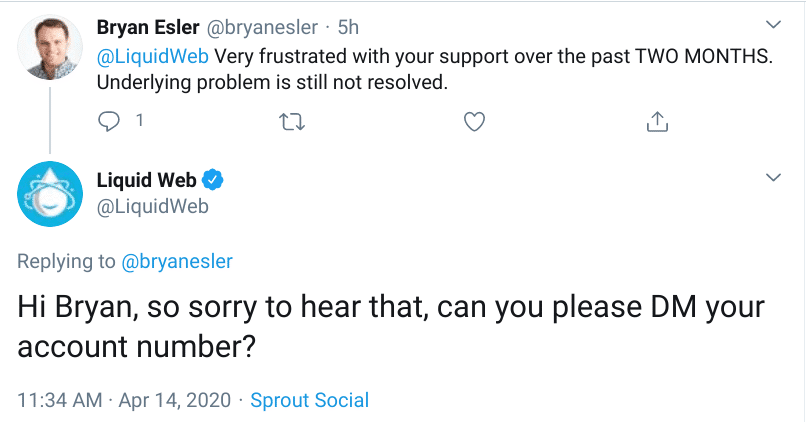Click the gray @LiquidWeb handle
The height and width of the screenshot is (422, 806).
[x=153, y=206]
